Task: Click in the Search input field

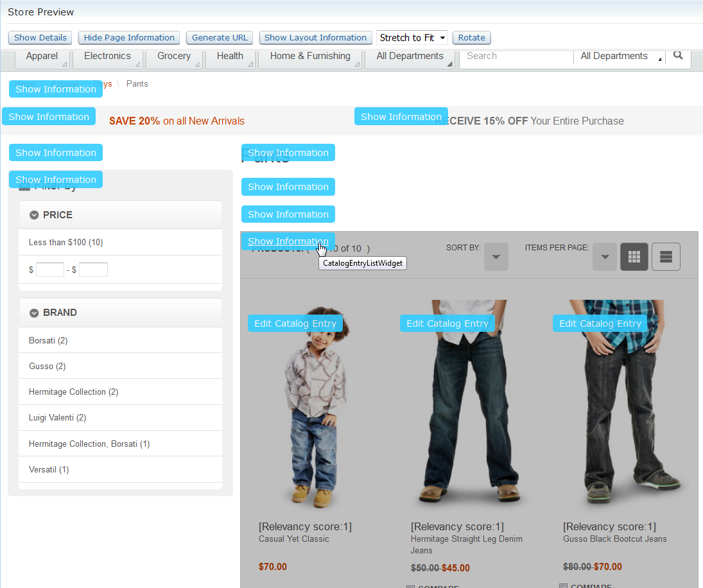Action: tap(516, 56)
